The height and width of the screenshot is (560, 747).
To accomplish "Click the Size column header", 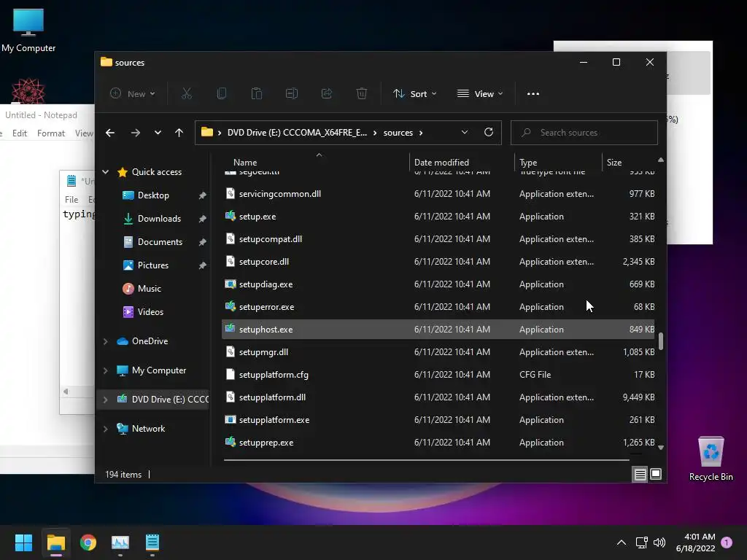I will point(614,163).
